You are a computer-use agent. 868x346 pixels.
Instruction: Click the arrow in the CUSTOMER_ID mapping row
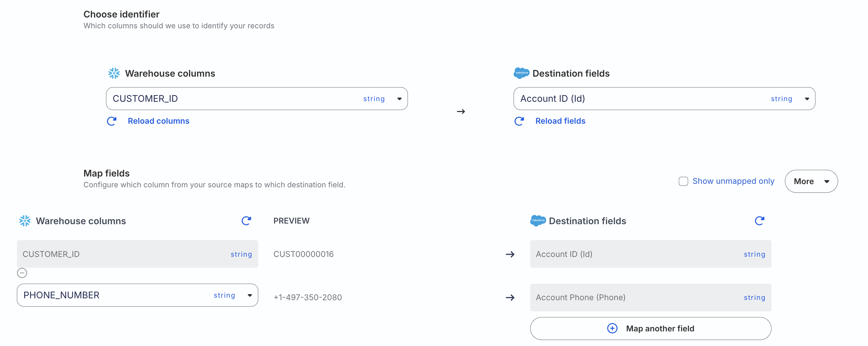(510, 254)
